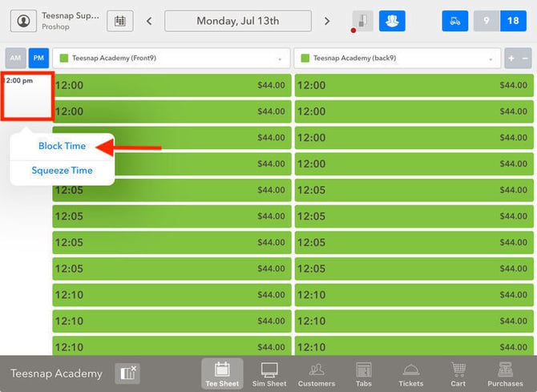Select the 9 holes toggle
The height and width of the screenshot is (392, 537).
[x=487, y=21]
